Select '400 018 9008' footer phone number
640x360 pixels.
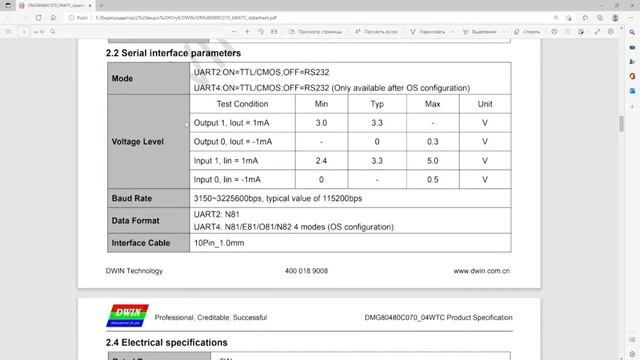306,271
